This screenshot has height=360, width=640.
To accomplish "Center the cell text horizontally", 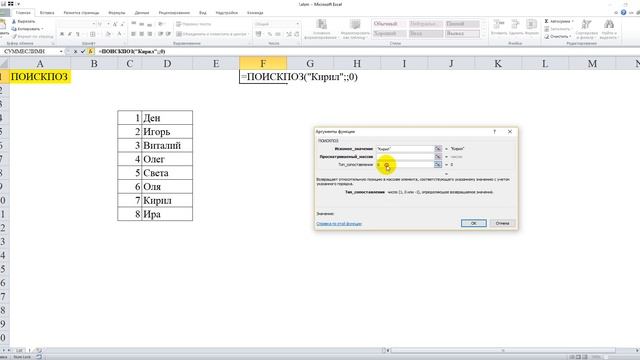I will (142, 34).
